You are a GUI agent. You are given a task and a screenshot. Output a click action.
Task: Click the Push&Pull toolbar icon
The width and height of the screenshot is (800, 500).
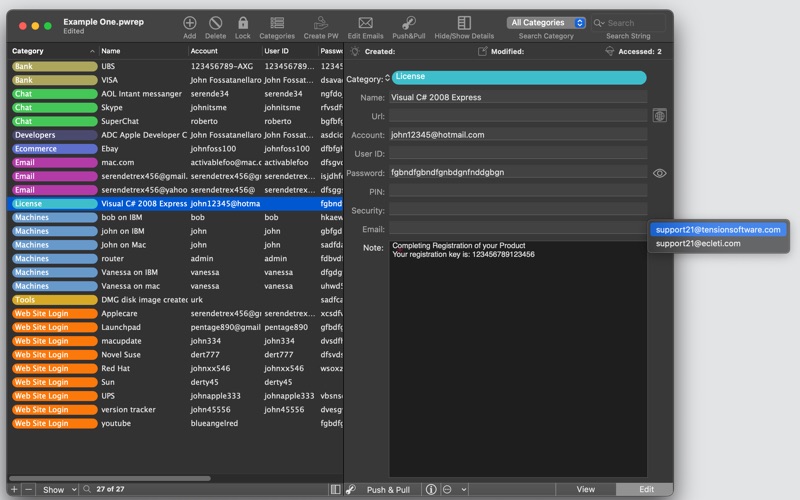409,23
